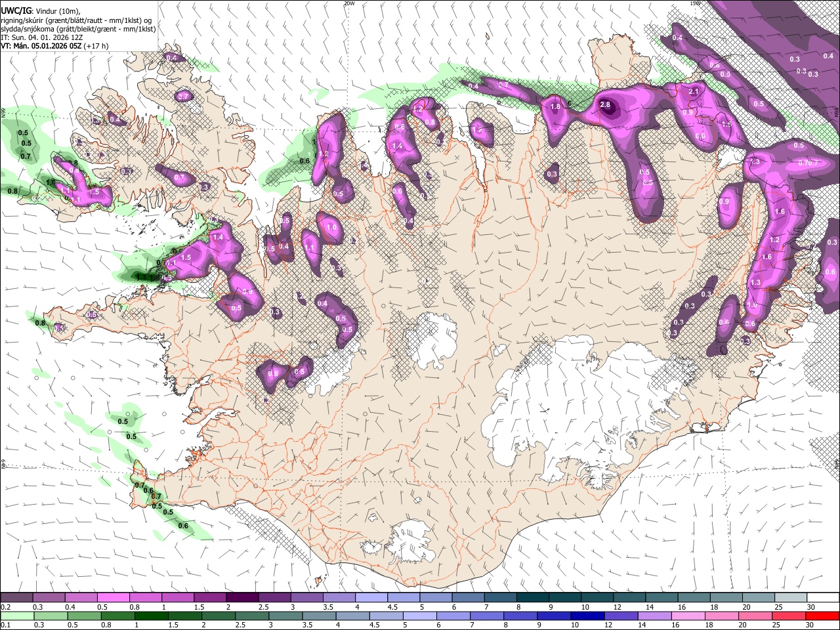Click the 0.2 scale label

click(5, 607)
